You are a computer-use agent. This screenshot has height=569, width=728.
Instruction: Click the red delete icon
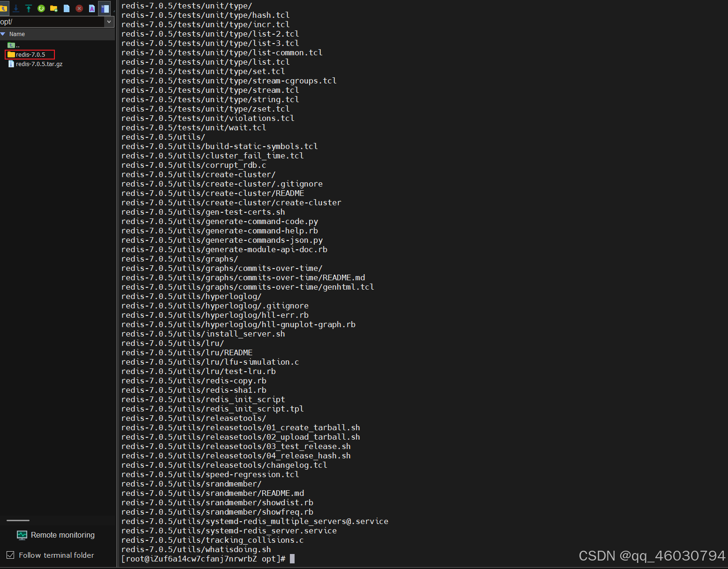pyautogui.click(x=79, y=8)
